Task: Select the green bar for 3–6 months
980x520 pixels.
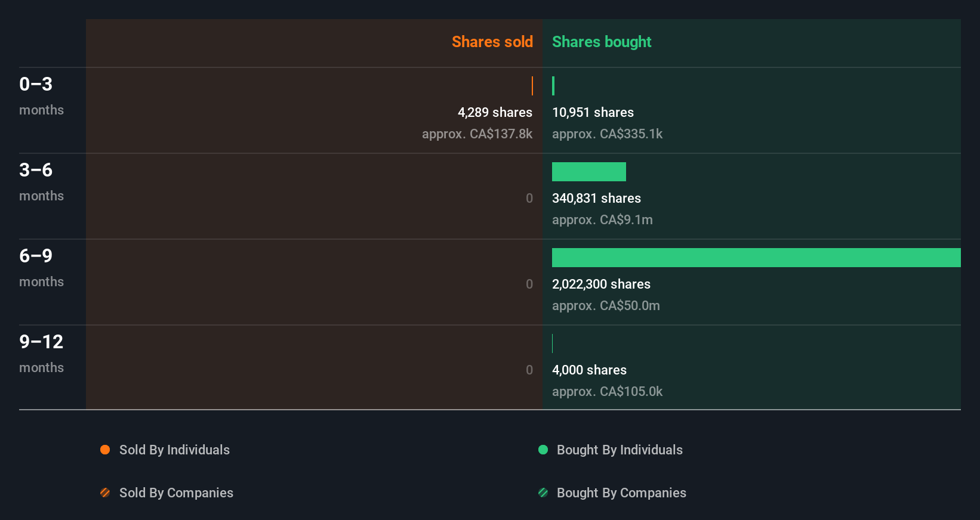Action: (x=588, y=172)
